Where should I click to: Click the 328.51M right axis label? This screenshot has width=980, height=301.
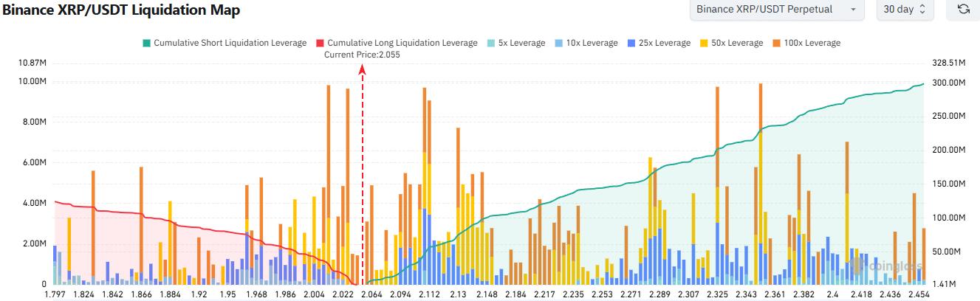(x=949, y=63)
